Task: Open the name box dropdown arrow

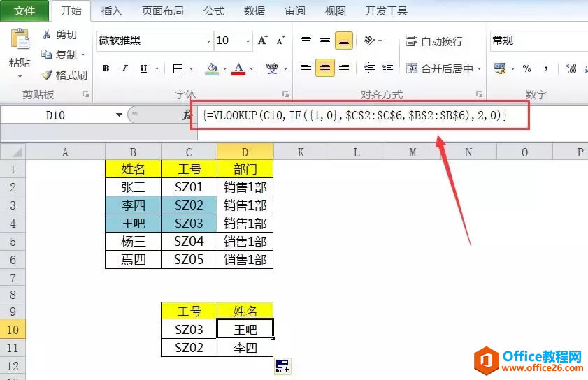Action: [119, 115]
